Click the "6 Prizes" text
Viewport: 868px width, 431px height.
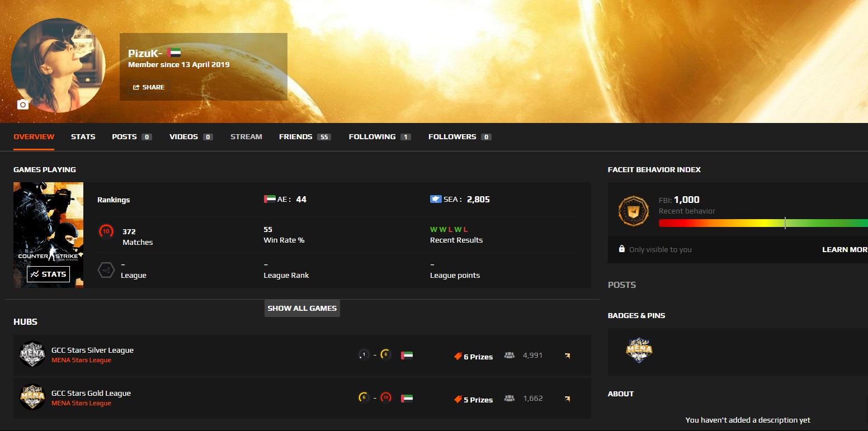(x=478, y=357)
